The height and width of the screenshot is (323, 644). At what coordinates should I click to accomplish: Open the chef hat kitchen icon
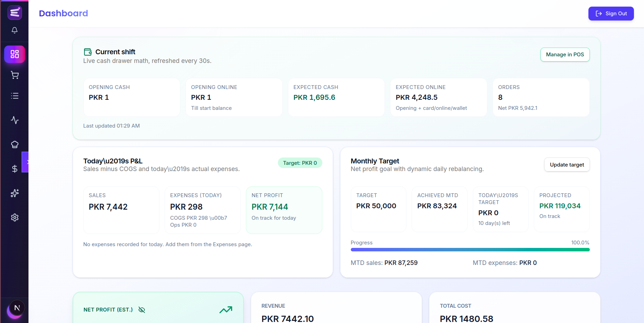point(15,145)
